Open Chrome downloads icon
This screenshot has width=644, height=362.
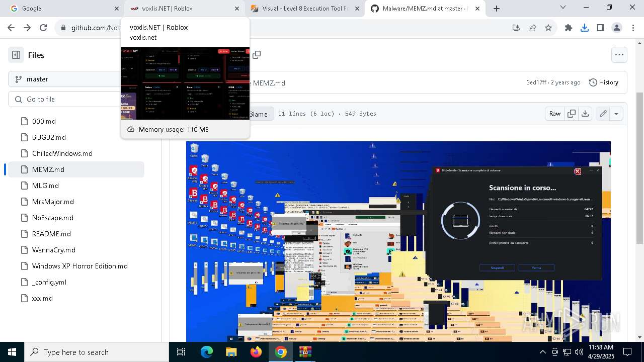[585, 28]
